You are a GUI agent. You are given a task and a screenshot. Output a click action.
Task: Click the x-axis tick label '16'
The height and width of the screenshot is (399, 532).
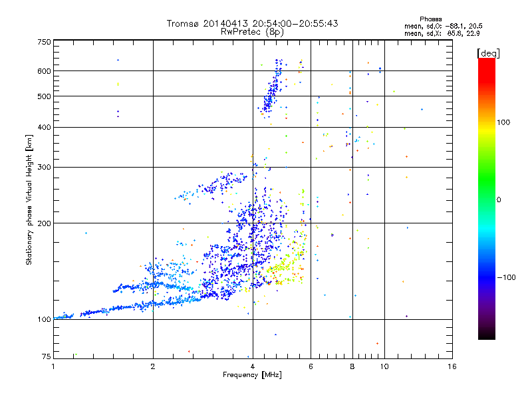[452, 366]
